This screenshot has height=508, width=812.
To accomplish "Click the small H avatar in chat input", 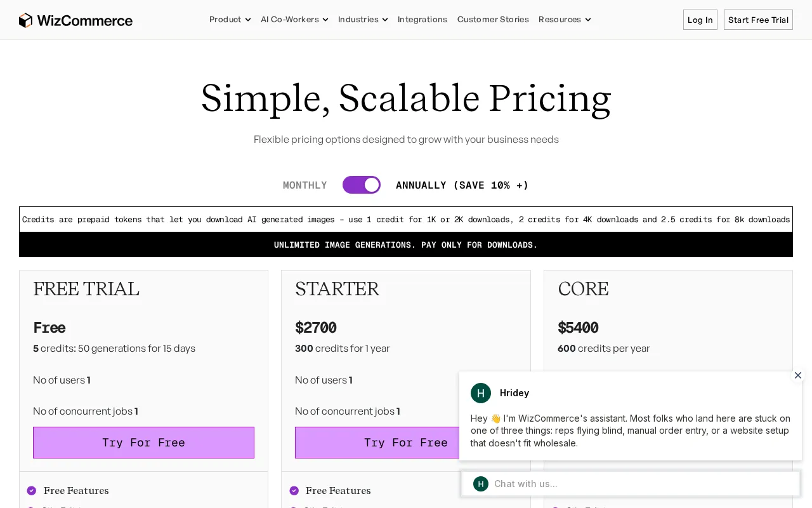I will click(x=481, y=484).
